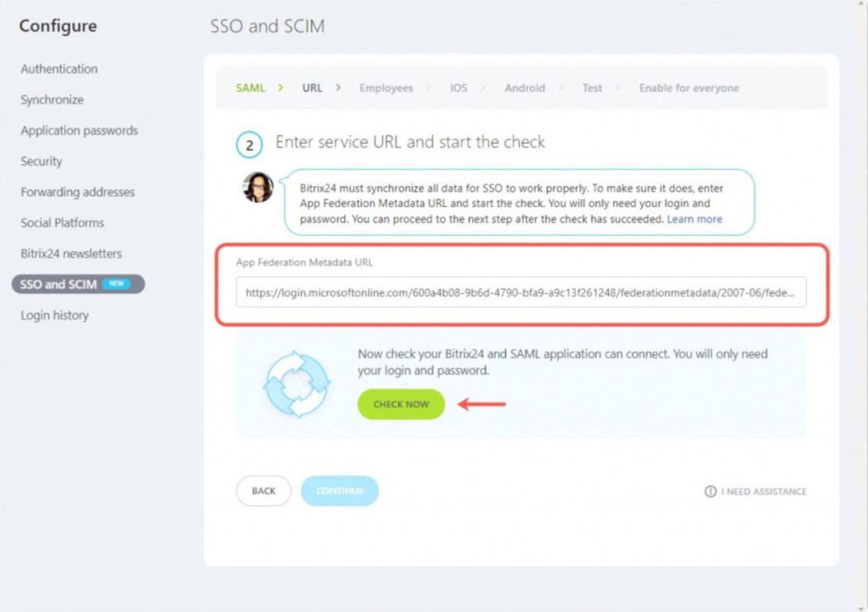Open Bitrix24 newsletters settings
This screenshot has width=868, height=612.
[71, 254]
